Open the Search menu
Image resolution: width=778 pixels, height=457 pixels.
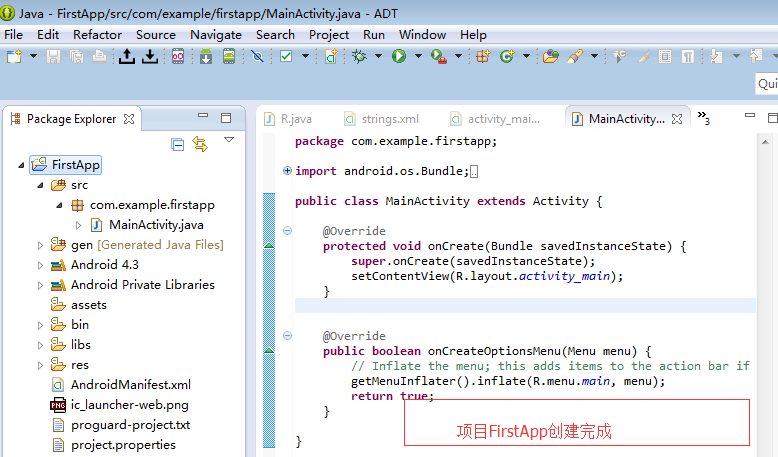coord(275,35)
